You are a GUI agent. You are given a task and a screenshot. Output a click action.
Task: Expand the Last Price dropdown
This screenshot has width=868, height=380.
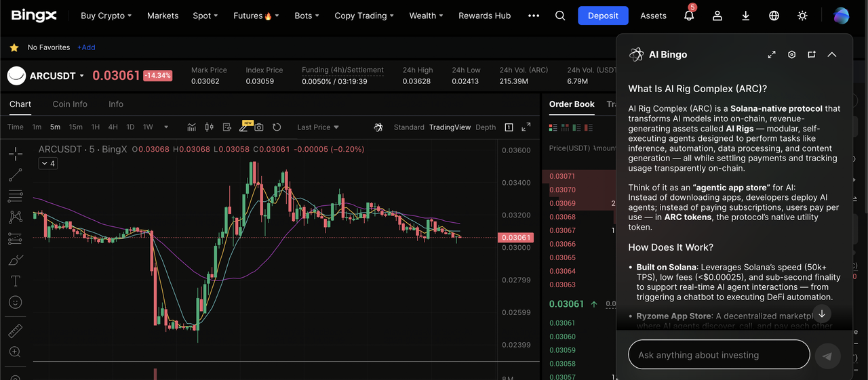click(318, 127)
